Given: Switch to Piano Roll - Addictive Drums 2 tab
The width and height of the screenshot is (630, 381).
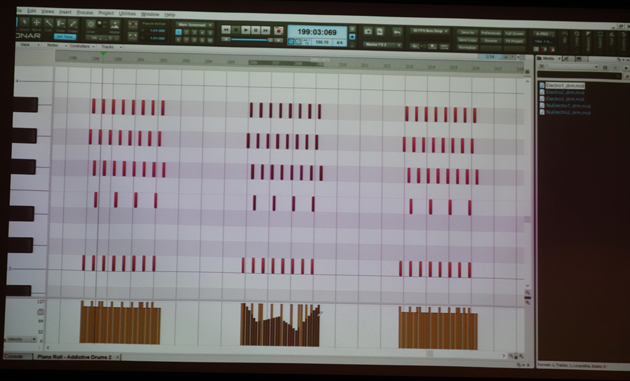Looking at the screenshot, I should (75, 357).
